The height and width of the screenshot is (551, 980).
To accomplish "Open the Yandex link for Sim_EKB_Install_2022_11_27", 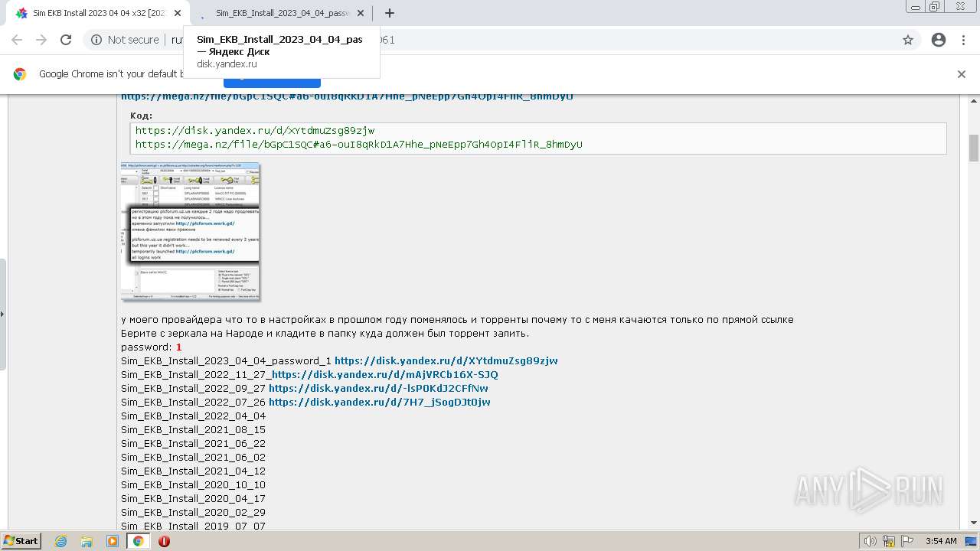I will coord(385,375).
